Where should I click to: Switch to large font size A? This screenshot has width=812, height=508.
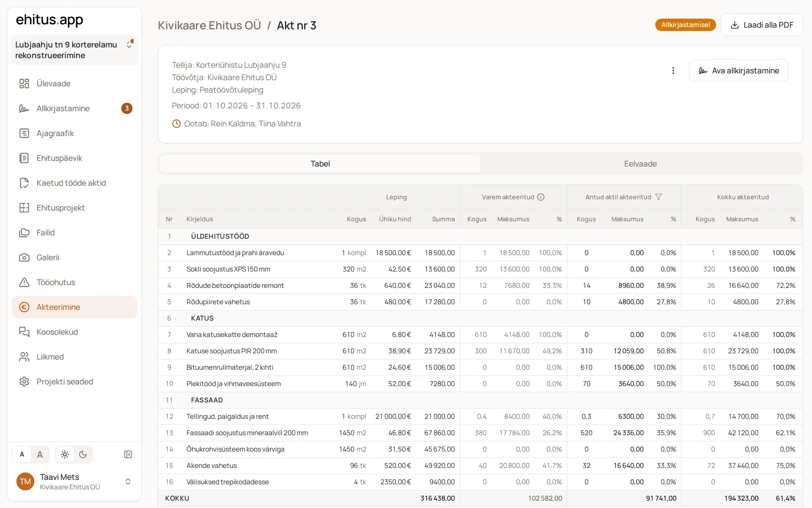40,455
